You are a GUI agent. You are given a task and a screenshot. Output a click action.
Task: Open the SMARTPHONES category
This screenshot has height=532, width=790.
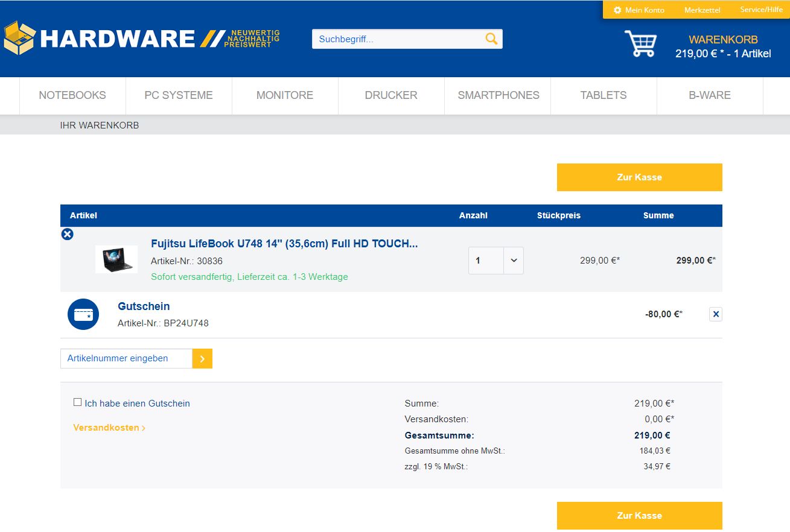tap(499, 95)
